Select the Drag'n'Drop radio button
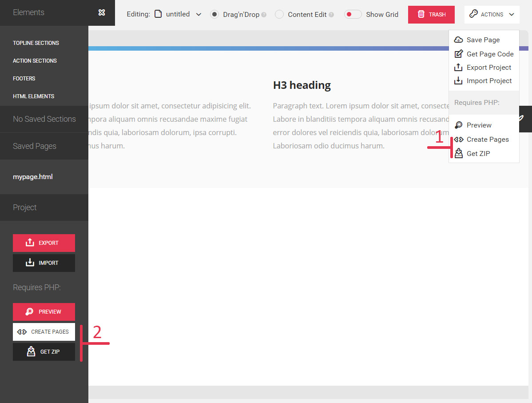Viewport: 532px width, 403px height. (214, 14)
